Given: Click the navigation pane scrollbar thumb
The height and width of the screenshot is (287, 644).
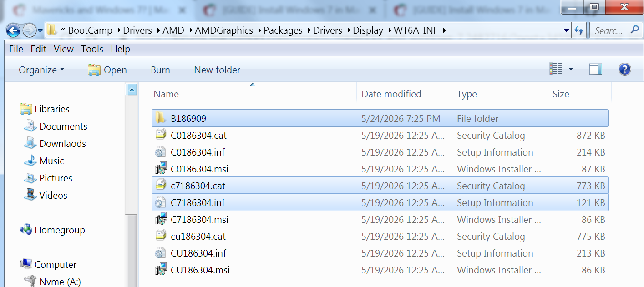Looking at the screenshot, I should (131, 250).
